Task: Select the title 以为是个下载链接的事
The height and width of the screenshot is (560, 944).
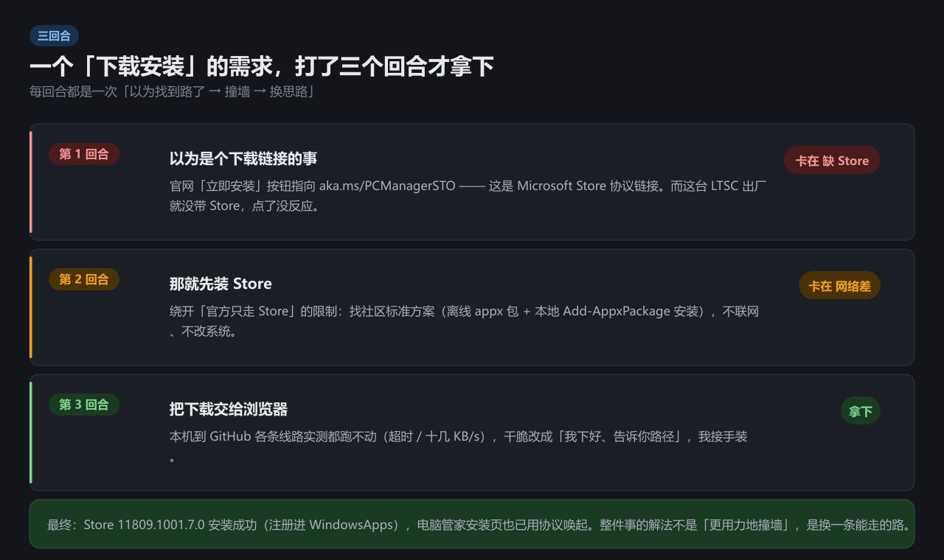Action: click(x=243, y=158)
